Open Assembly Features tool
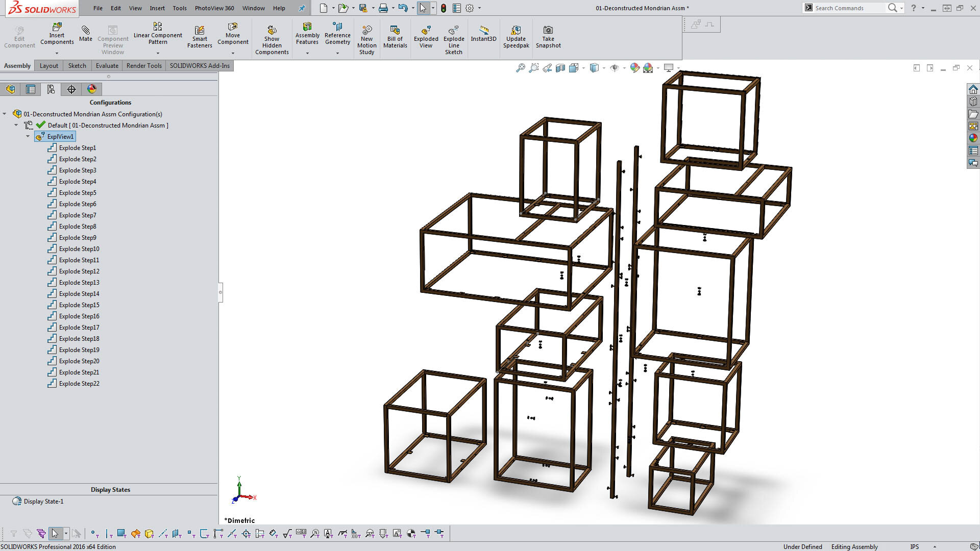The width and height of the screenshot is (980, 551). pos(307,34)
